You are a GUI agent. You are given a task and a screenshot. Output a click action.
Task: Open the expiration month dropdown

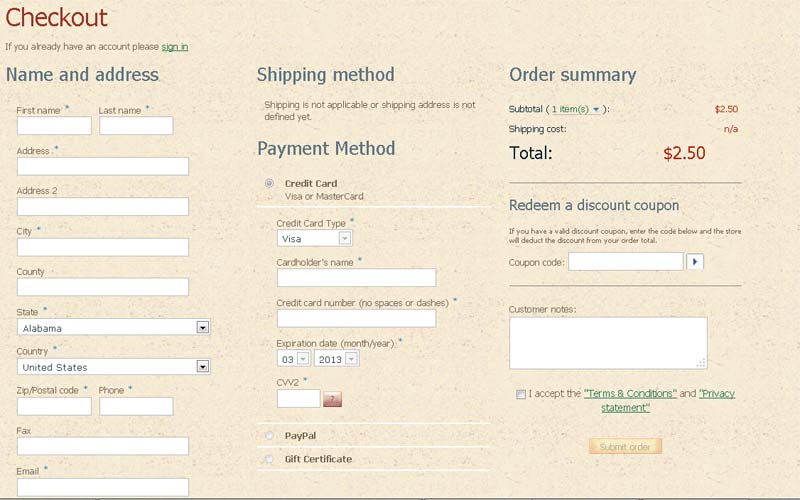293,359
